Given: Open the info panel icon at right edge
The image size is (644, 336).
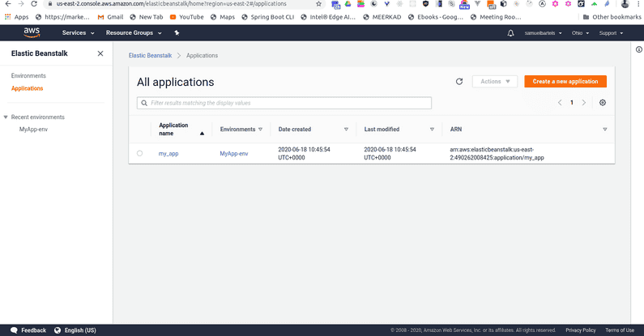Looking at the screenshot, I should point(639,49).
